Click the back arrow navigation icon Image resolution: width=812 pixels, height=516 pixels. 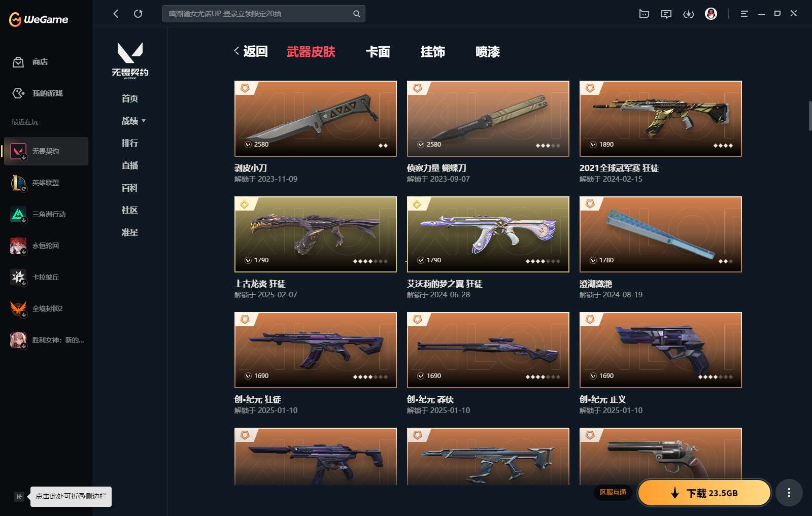click(x=116, y=14)
